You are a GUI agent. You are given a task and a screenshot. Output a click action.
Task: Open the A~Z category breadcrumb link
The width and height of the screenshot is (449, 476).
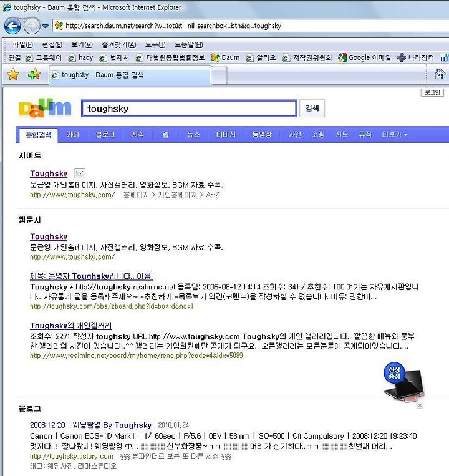[x=213, y=195]
